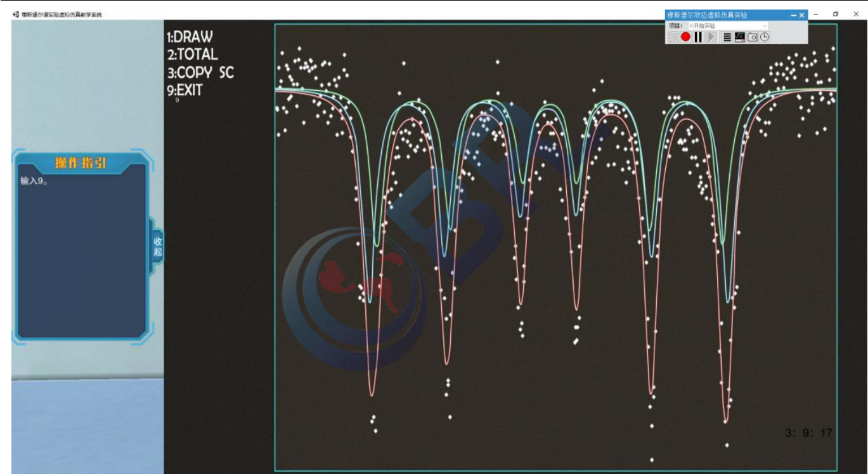Collapse the guide panel with 收起 tab
Image resolution: width=868 pixels, height=474 pixels.
click(157, 246)
